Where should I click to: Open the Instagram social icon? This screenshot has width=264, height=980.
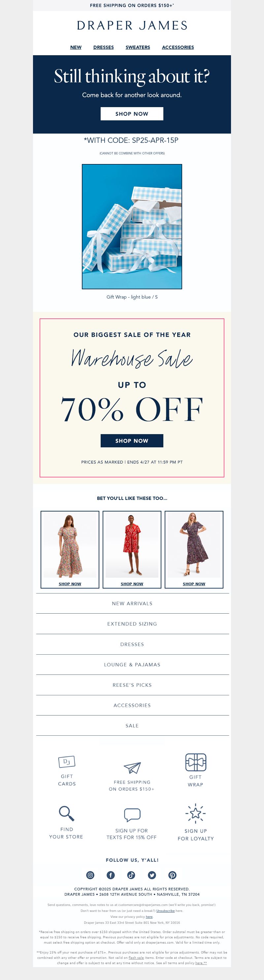(x=90, y=875)
